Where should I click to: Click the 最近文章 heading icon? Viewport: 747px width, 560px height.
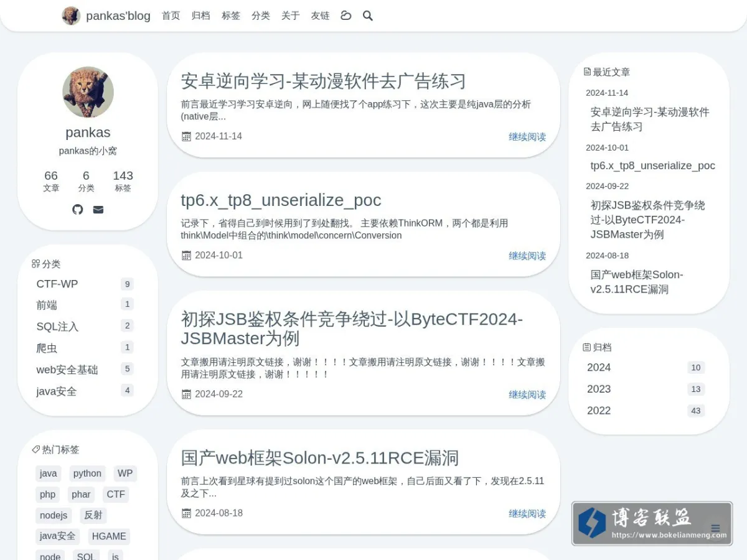[587, 72]
